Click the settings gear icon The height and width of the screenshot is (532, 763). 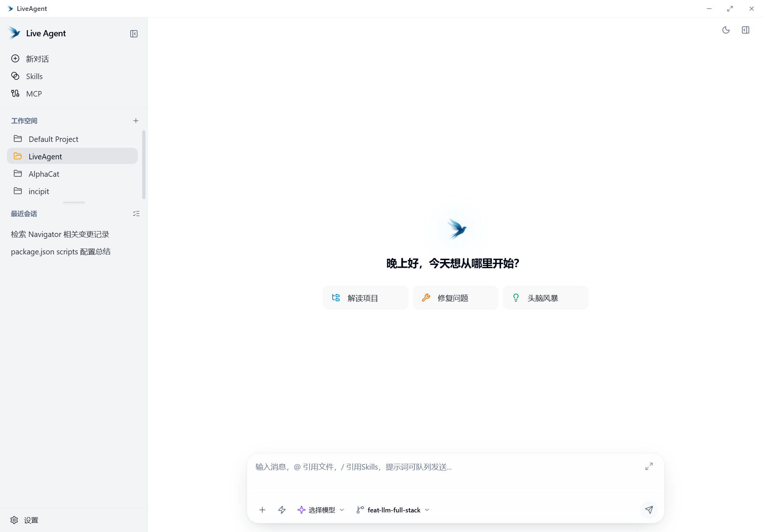click(14, 520)
